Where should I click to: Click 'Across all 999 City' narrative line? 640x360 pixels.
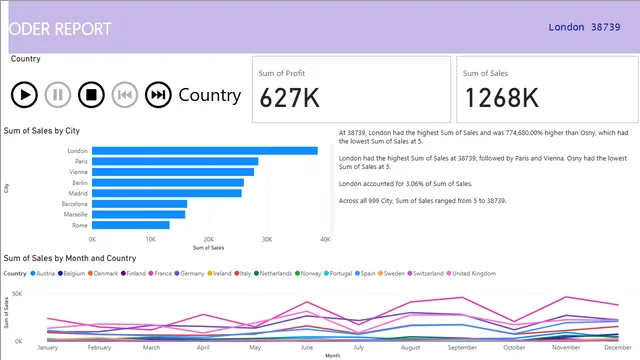point(422,201)
